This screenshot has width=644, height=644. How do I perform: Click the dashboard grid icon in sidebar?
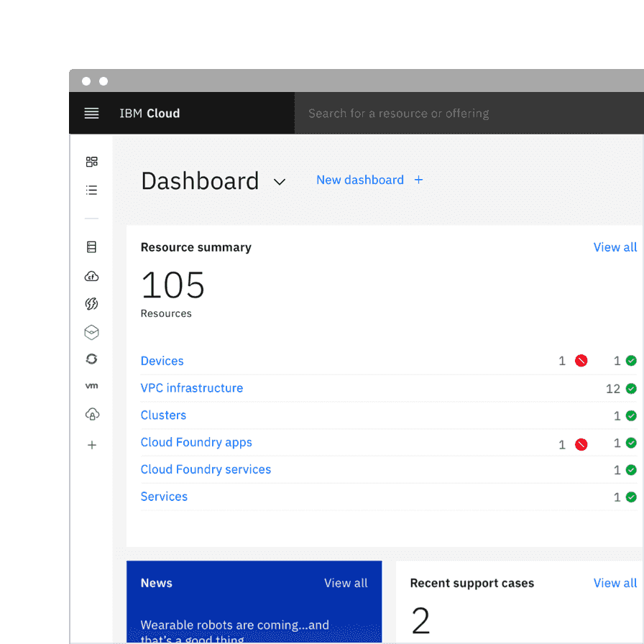pyautogui.click(x=91, y=162)
